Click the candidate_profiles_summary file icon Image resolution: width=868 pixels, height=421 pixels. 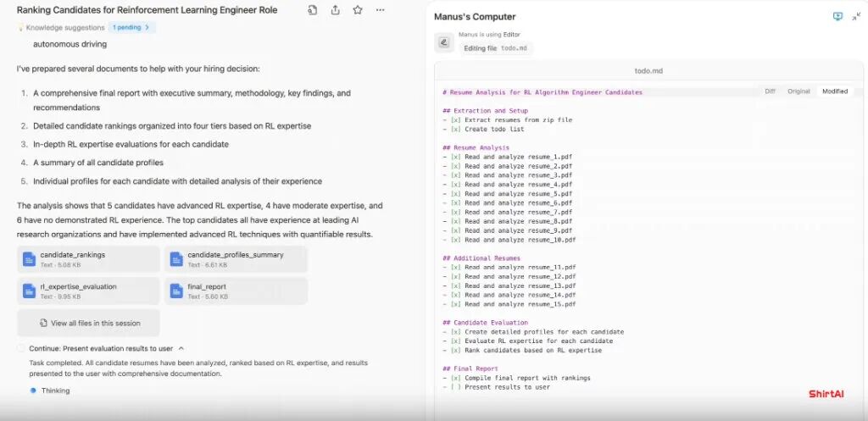tap(176, 259)
